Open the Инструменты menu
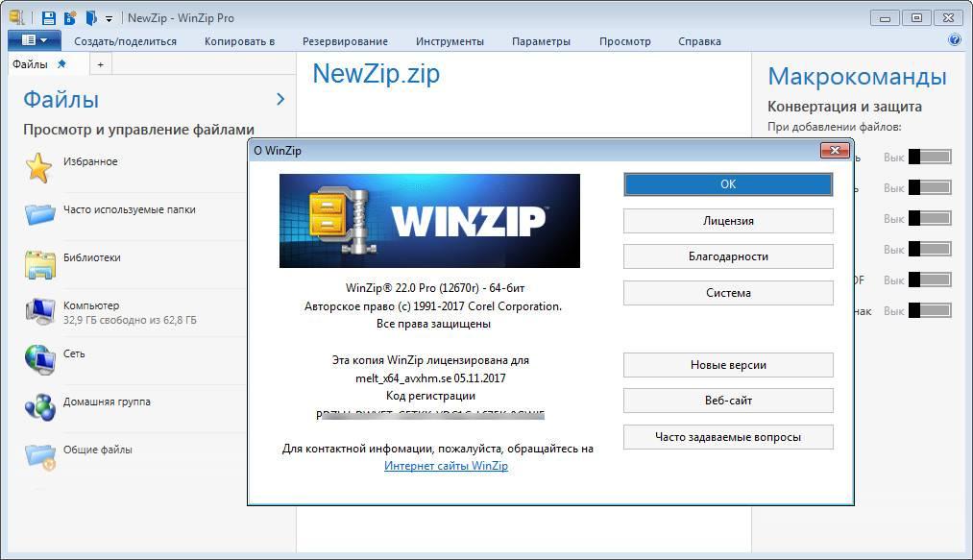Image resolution: width=973 pixels, height=560 pixels. click(450, 41)
